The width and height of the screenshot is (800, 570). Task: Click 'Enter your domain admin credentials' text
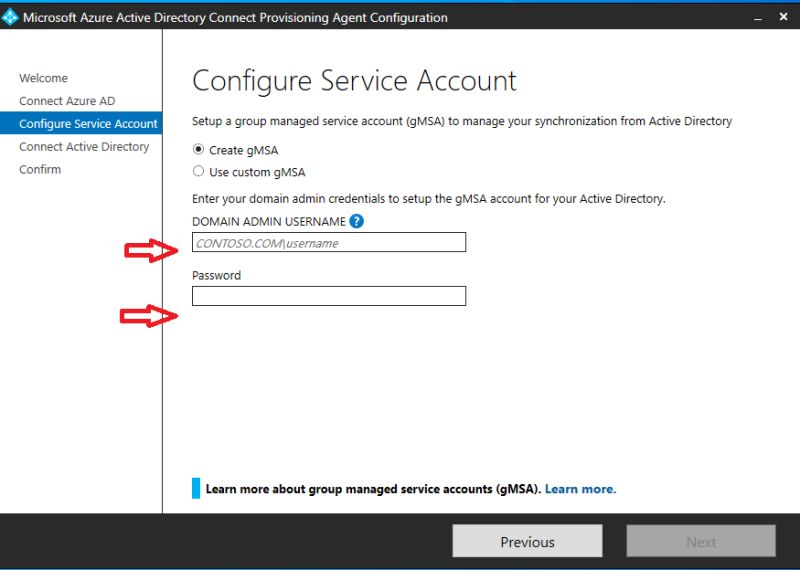point(429,199)
